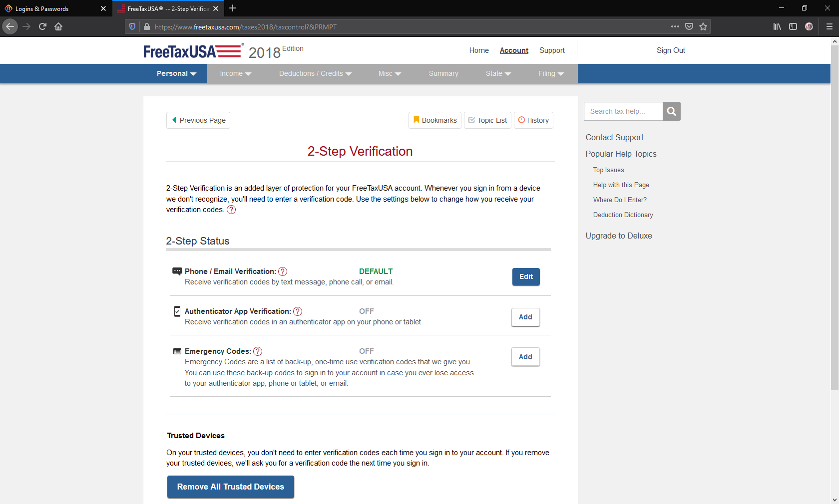Screen dimensions: 839x504
Task: Open Where Do I Enter? link
Action: click(620, 200)
